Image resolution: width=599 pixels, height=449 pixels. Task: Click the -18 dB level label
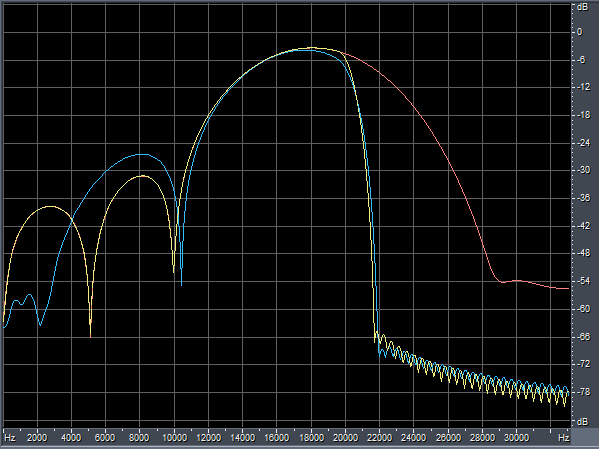click(583, 115)
